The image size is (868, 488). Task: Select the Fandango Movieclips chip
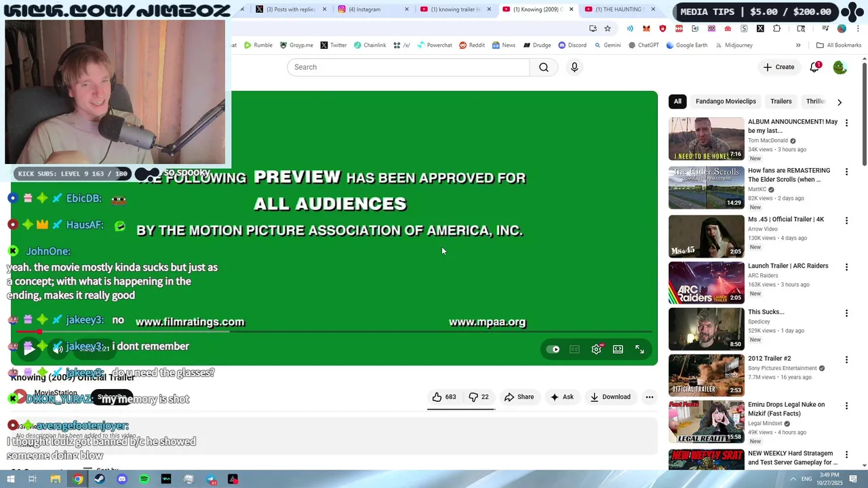726,102
